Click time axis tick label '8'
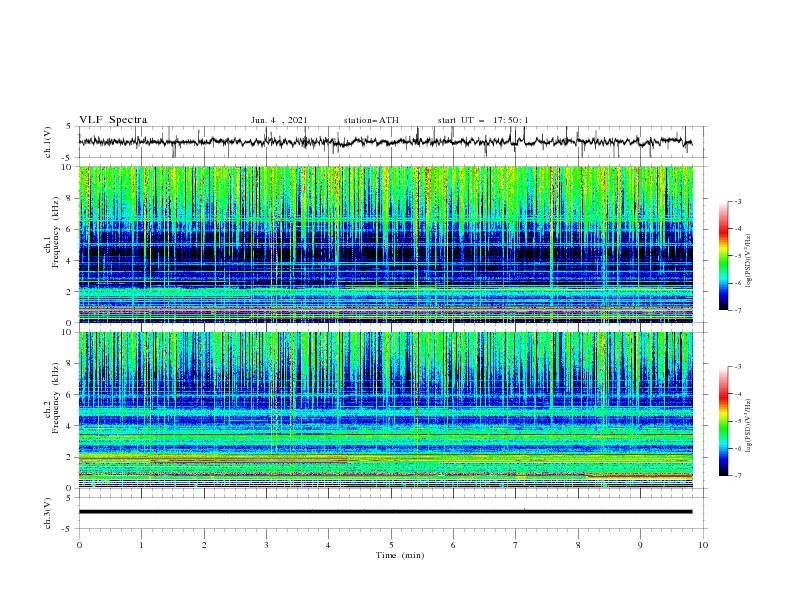This screenshot has width=792, height=612. pyautogui.click(x=578, y=545)
